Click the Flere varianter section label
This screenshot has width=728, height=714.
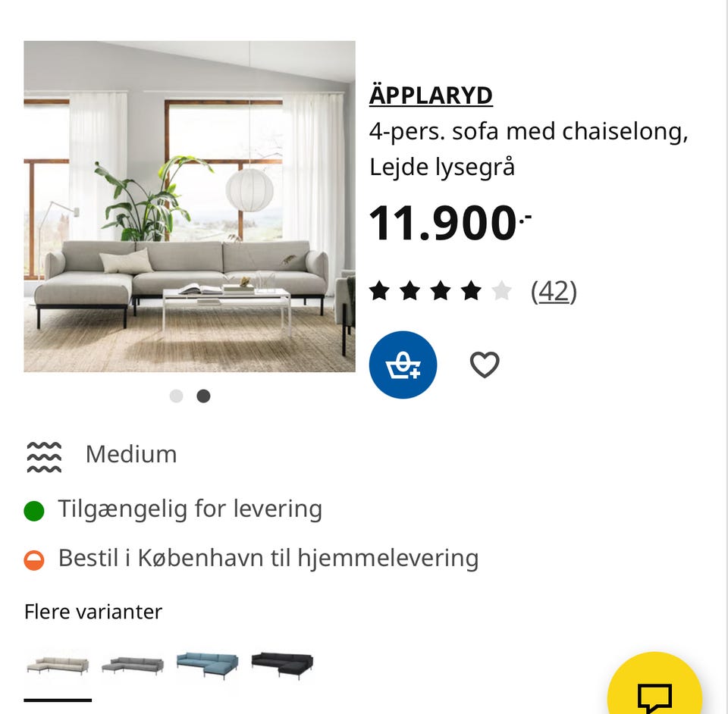(93, 611)
